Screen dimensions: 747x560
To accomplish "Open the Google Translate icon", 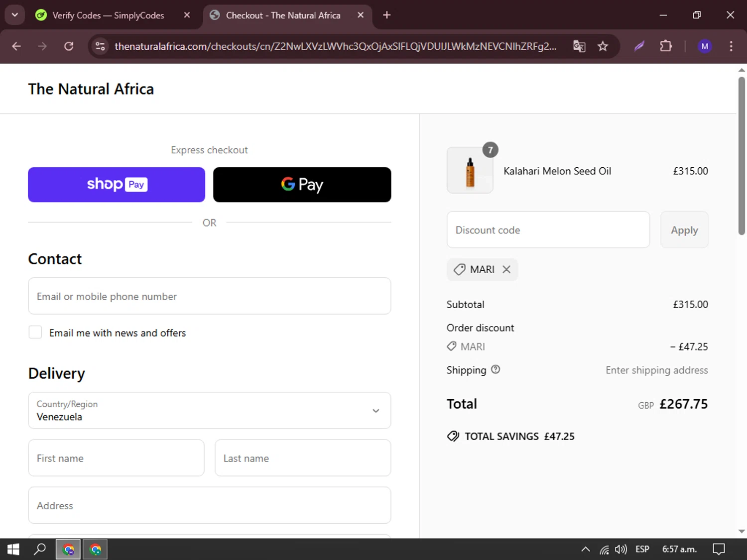I will (x=579, y=46).
